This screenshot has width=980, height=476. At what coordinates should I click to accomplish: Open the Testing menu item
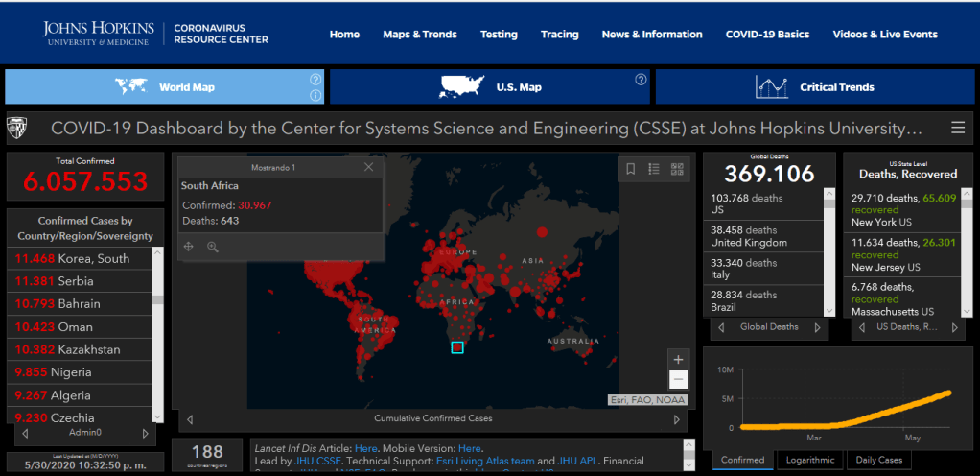click(499, 35)
